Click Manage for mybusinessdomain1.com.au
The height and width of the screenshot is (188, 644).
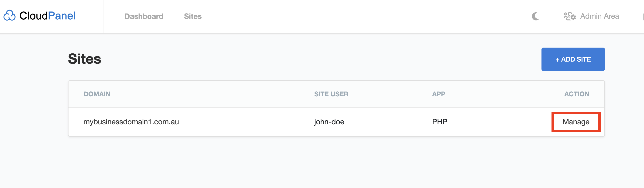point(576,122)
